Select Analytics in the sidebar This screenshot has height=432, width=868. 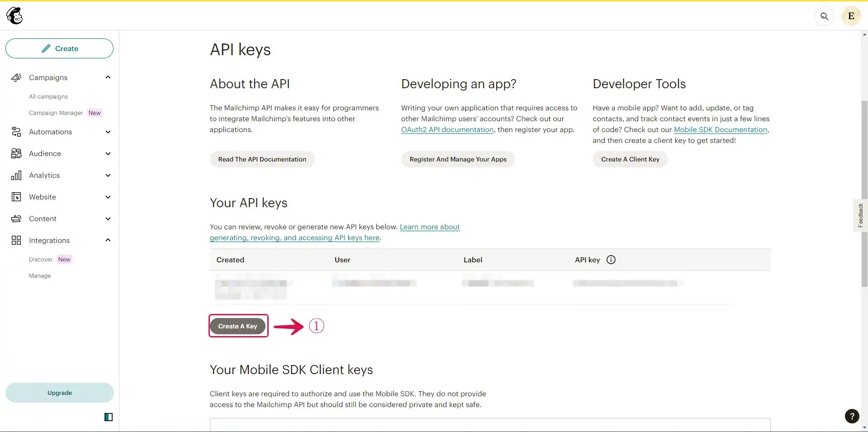pyautogui.click(x=44, y=175)
